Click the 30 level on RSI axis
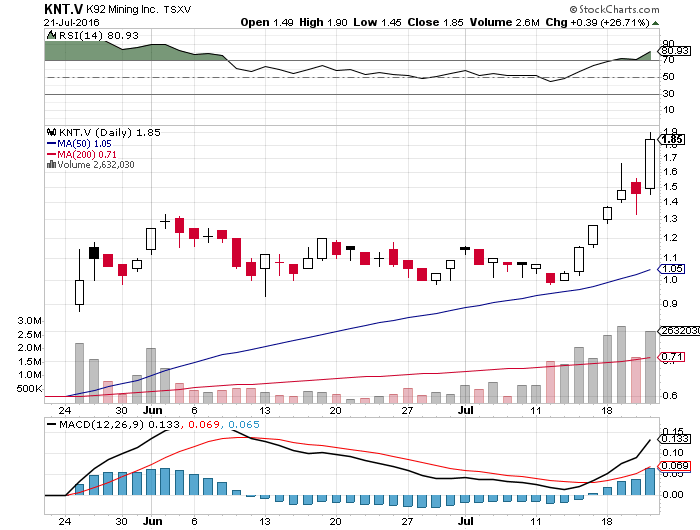700x530 pixels. (x=668, y=94)
